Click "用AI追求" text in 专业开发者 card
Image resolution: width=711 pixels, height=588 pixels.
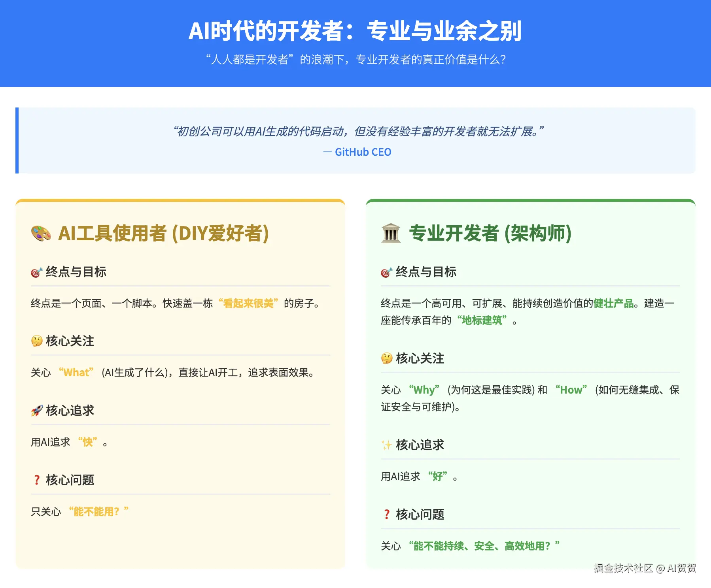click(x=401, y=477)
